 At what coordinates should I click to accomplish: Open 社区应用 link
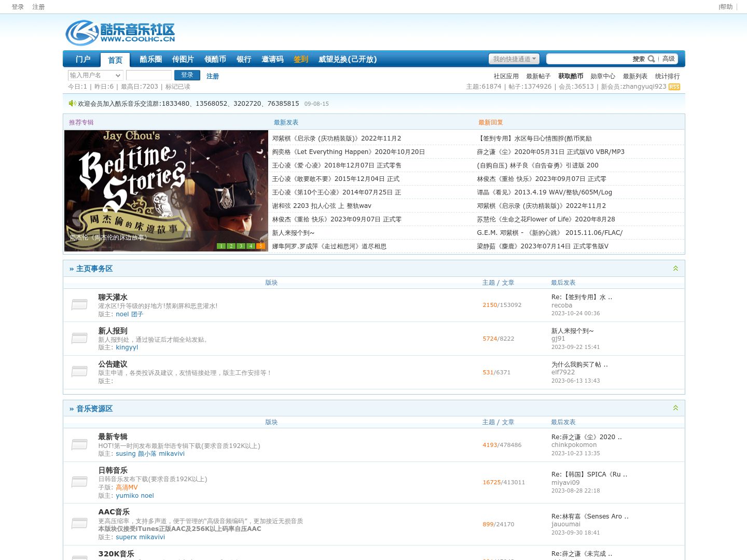[506, 76]
